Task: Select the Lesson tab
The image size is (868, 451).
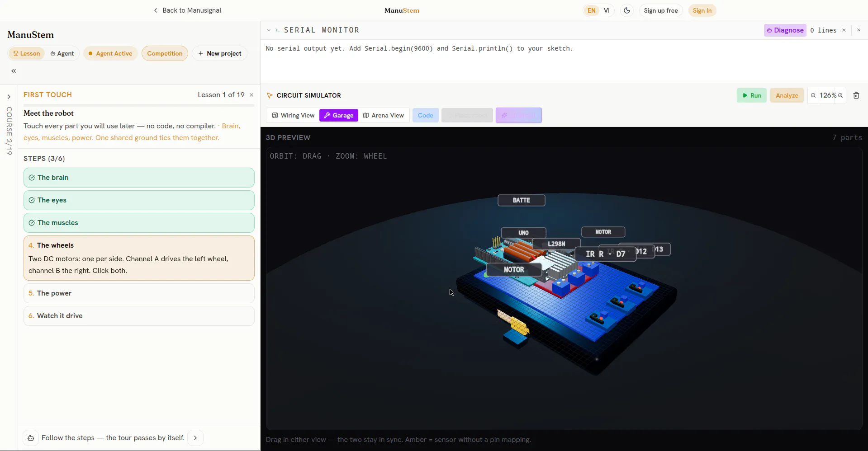Action: [27, 53]
